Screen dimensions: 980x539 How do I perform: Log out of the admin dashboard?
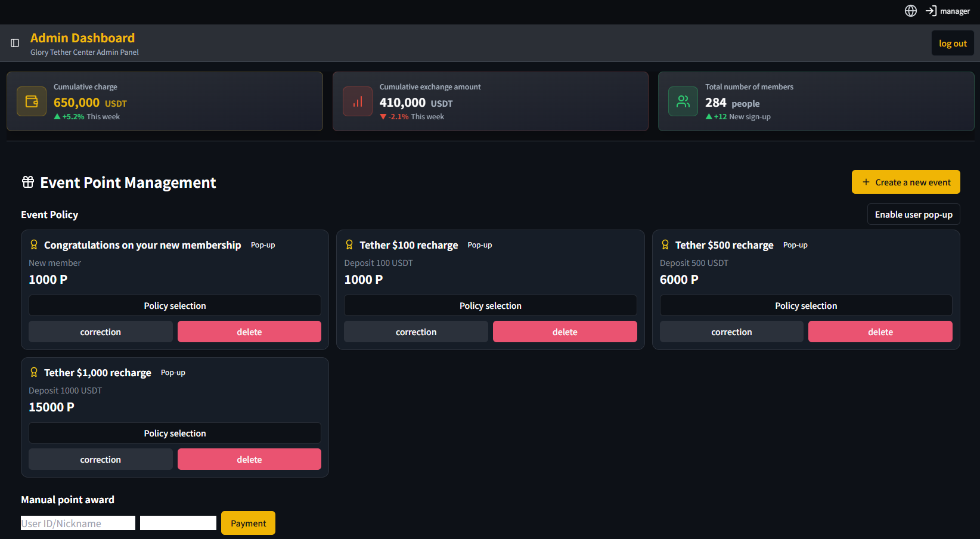(952, 44)
